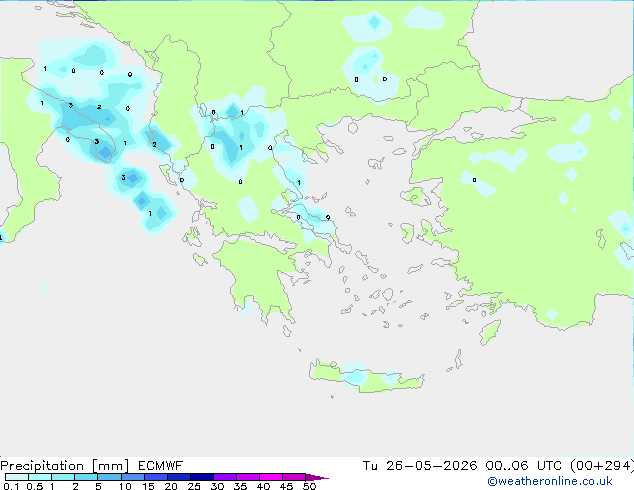Click the legend label "45"
This screenshot has width=634, height=490.
click(x=286, y=486)
